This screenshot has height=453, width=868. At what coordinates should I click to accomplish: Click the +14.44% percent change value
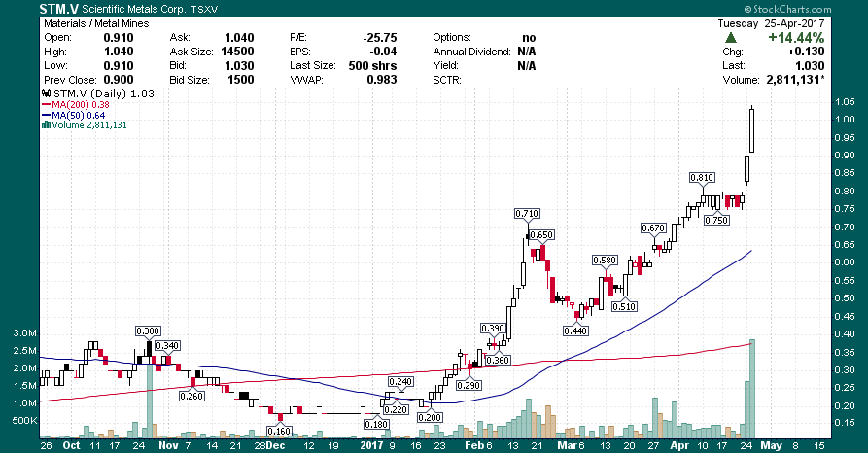(796, 38)
